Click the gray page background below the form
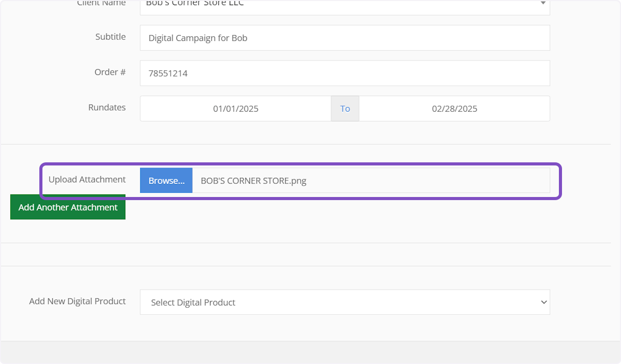Viewport: 621px width, 364px height. tap(310, 353)
